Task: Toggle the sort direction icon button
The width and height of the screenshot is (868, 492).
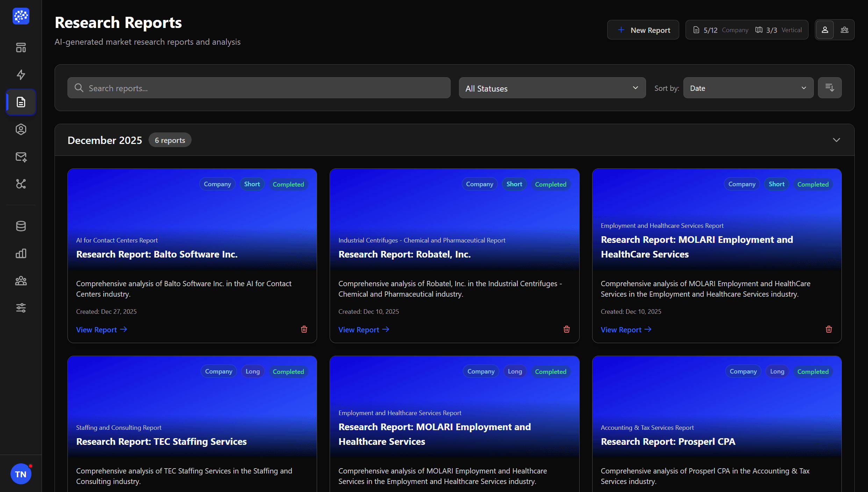Action: (830, 88)
